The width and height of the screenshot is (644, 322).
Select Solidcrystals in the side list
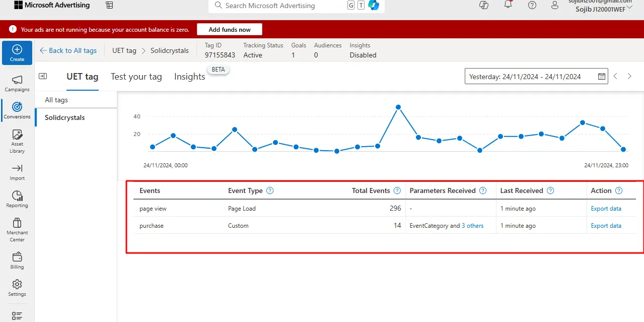[76, 117]
